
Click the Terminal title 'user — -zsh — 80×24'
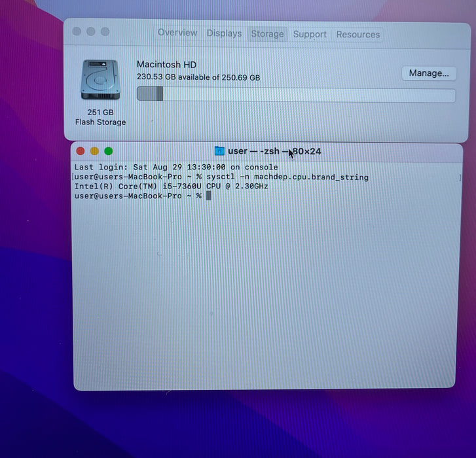[274, 151]
